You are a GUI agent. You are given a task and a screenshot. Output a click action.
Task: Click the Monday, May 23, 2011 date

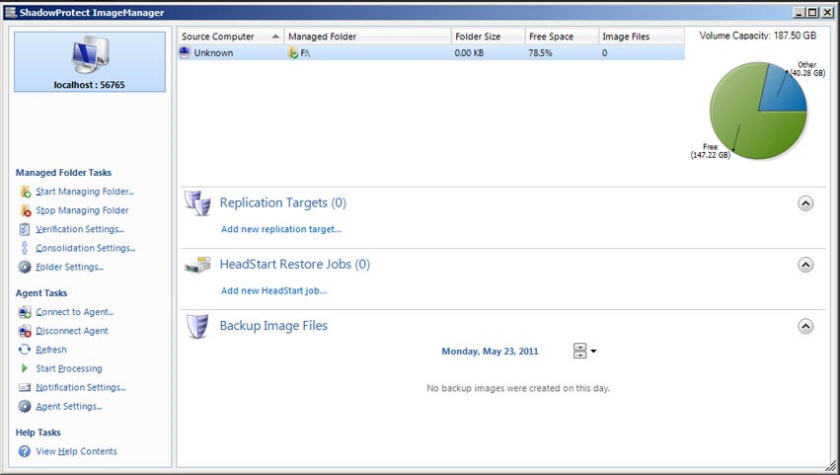[x=490, y=351]
